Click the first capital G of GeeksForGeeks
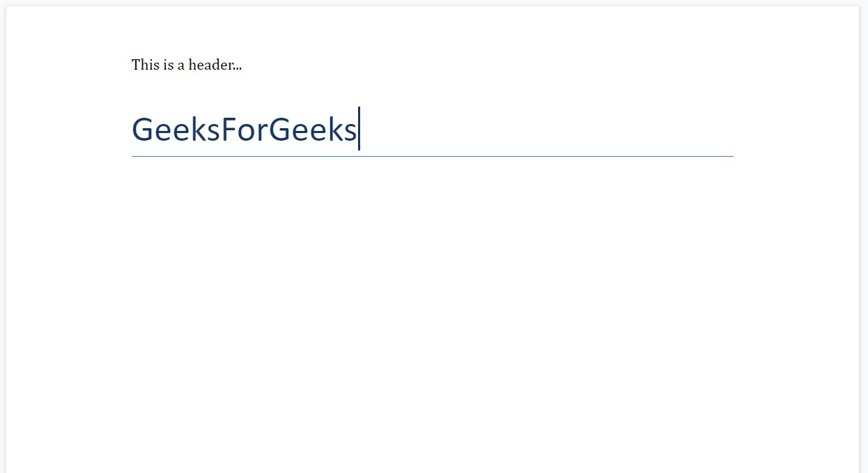Image resolution: width=868 pixels, height=473 pixels. click(142, 130)
